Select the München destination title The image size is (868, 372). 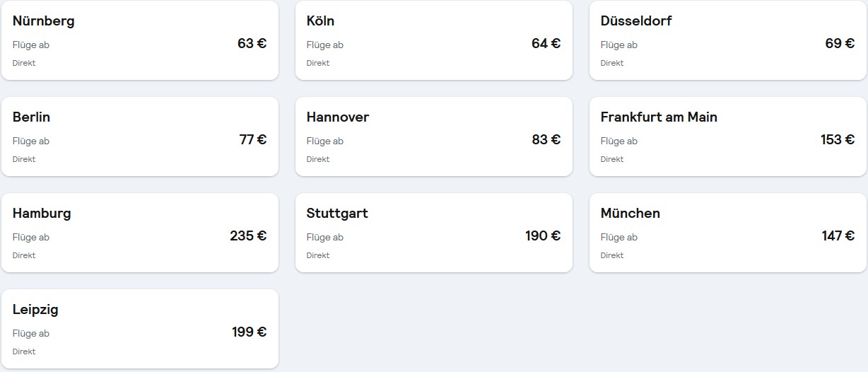click(x=630, y=214)
